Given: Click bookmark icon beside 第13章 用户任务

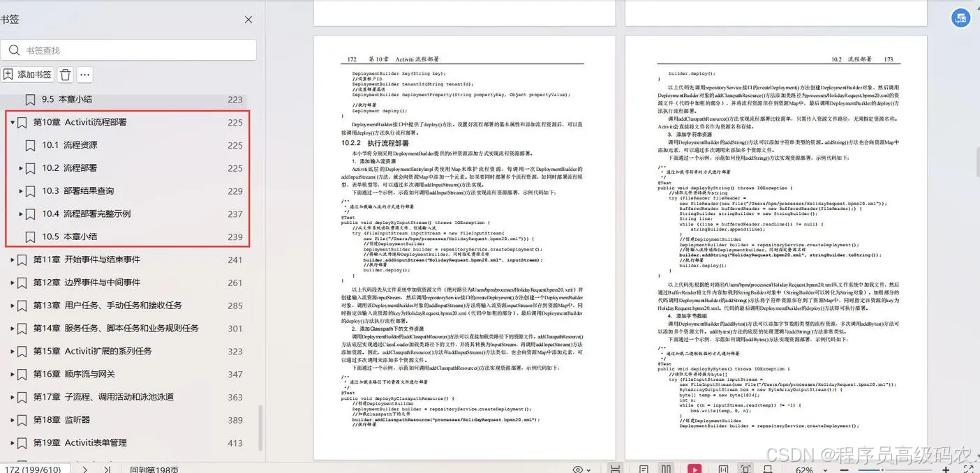Looking at the screenshot, I should [x=22, y=306].
